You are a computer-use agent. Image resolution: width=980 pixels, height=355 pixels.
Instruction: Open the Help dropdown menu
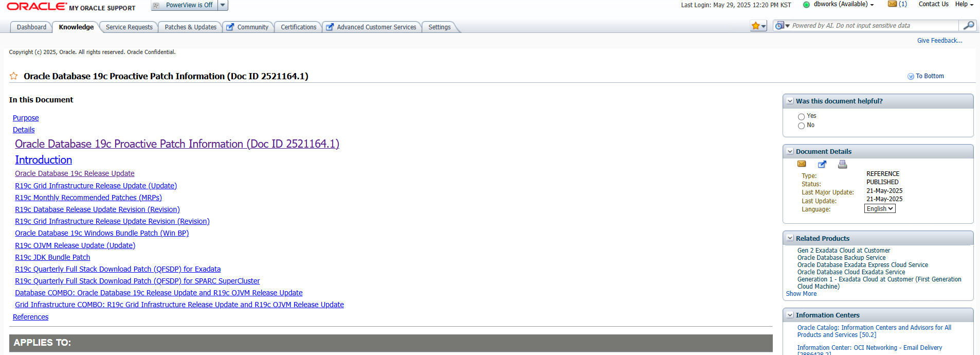(x=964, y=4)
